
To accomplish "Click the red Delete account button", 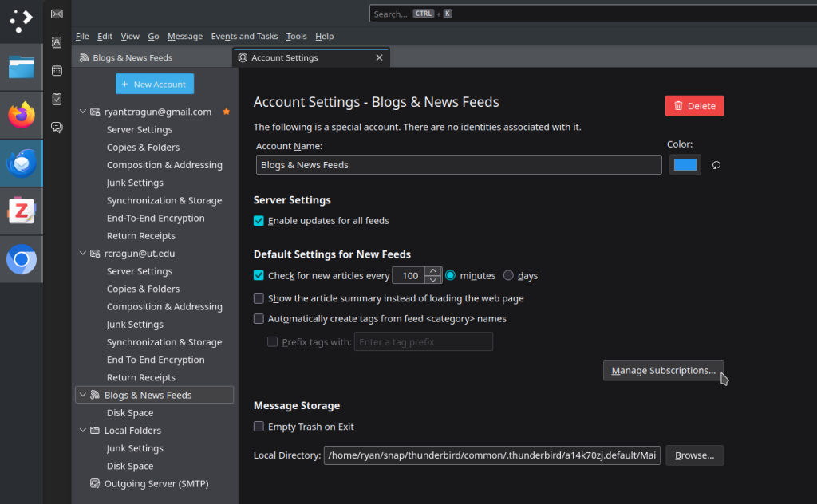I will (x=694, y=106).
